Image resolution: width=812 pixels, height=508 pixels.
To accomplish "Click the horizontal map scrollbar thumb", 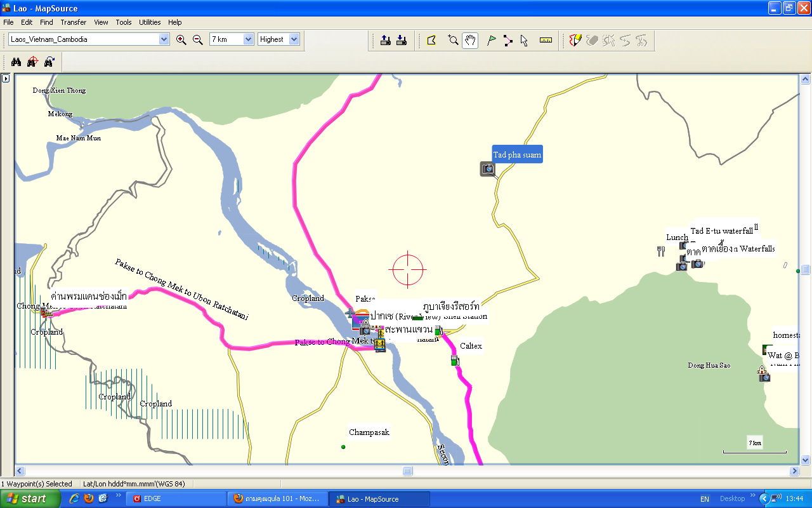I will (x=408, y=471).
